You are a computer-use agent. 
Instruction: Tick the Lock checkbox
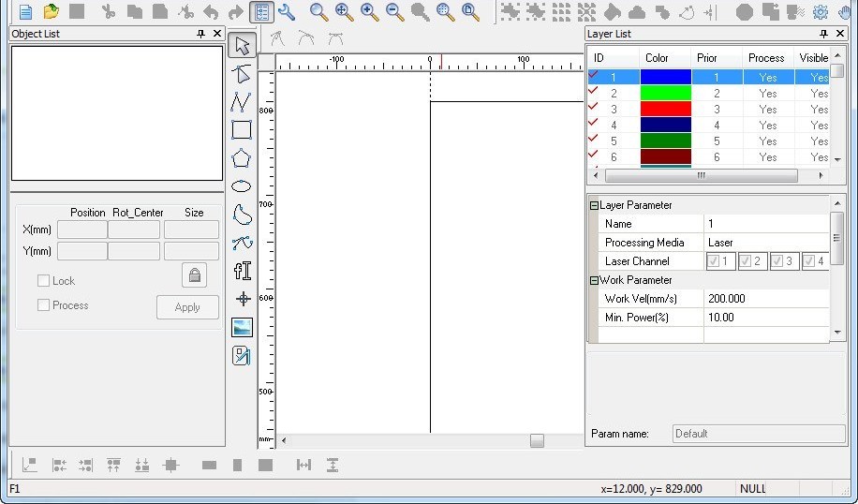pyautogui.click(x=43, y=281)
